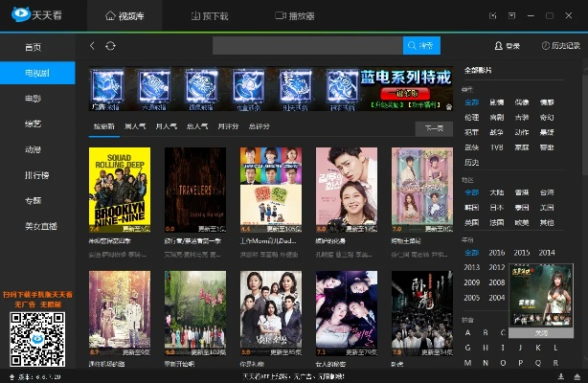Click the QR code image in sidebar
This screenshot has width=588, height=383.
36,334
